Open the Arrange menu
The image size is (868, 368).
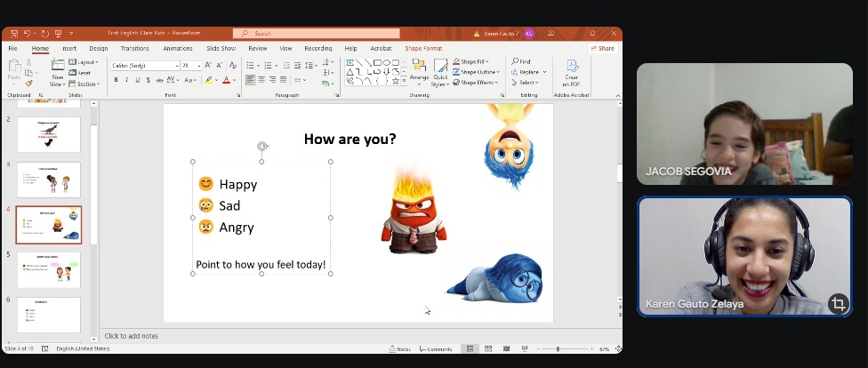point(419,73)
